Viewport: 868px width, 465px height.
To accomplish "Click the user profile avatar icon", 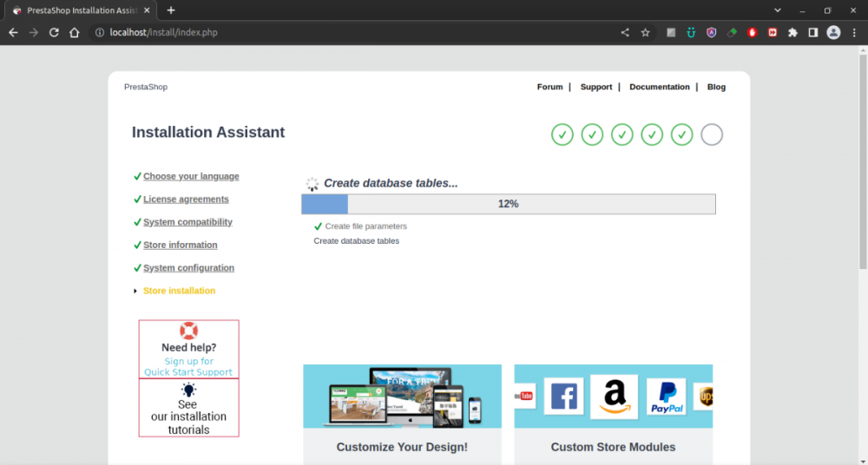I will click(833, 32).
